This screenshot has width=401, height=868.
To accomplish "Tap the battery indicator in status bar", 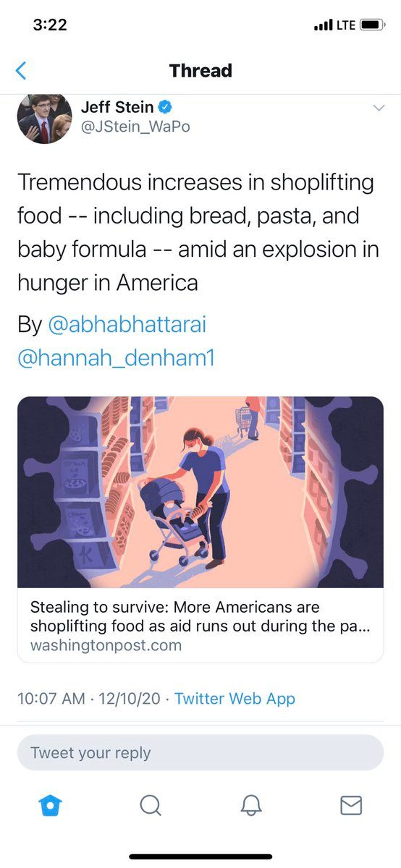I will tap(373, 25).
